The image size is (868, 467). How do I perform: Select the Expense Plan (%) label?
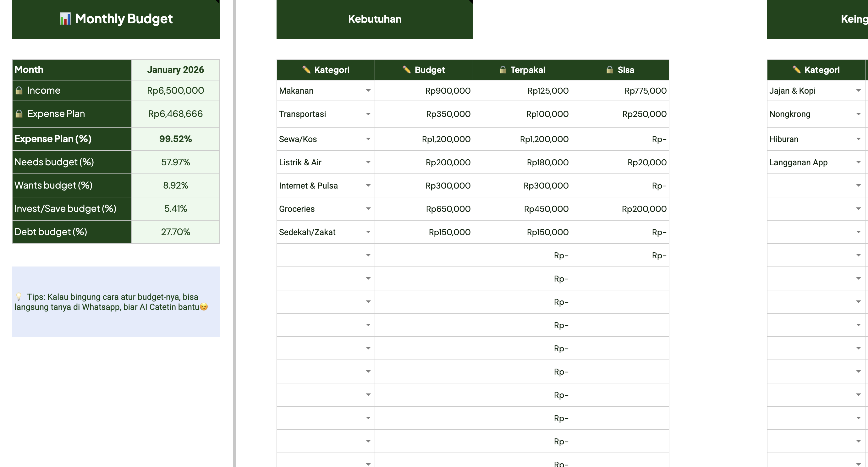pyautogui.click(x=72, y=139)
